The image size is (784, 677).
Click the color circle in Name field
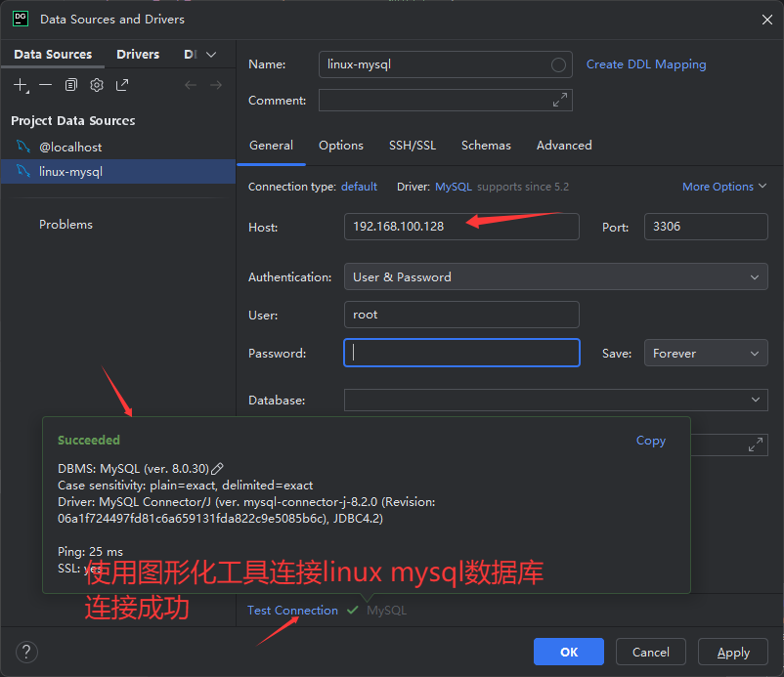(x=558, y=64)
